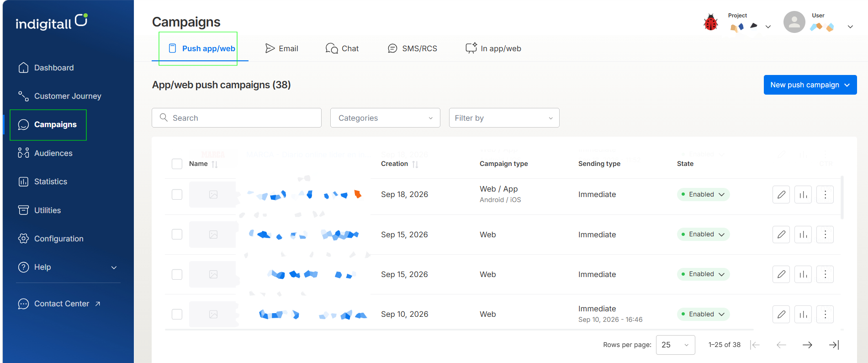Viewport: 868px width, 363px height.
Task: Open Configuration in the sidebar
Action: (51, 239)
